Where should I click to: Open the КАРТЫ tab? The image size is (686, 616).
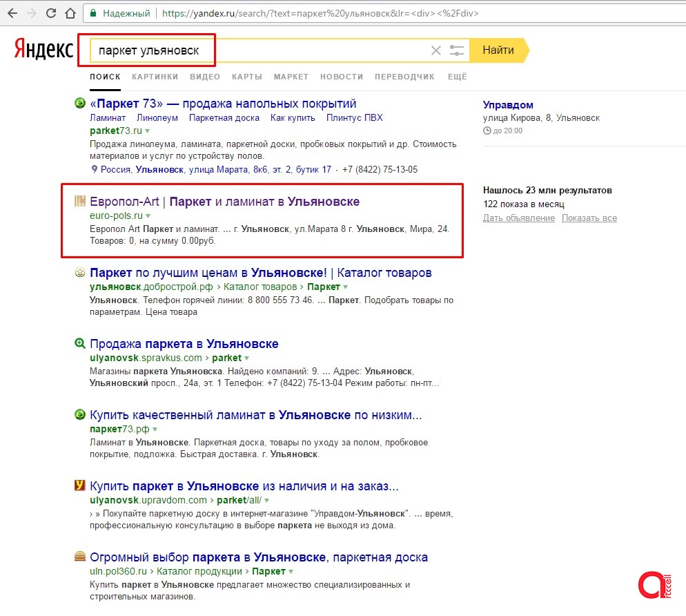pyautogui.click(x=247, y=77)
